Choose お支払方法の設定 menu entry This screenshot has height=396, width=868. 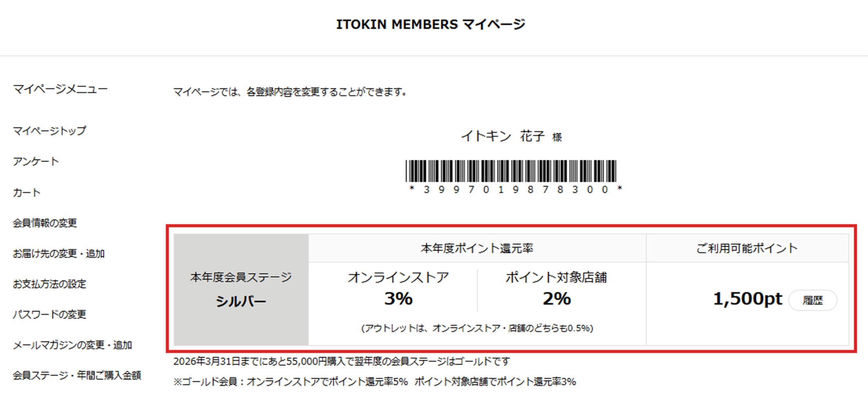click(x=49, y=284)
